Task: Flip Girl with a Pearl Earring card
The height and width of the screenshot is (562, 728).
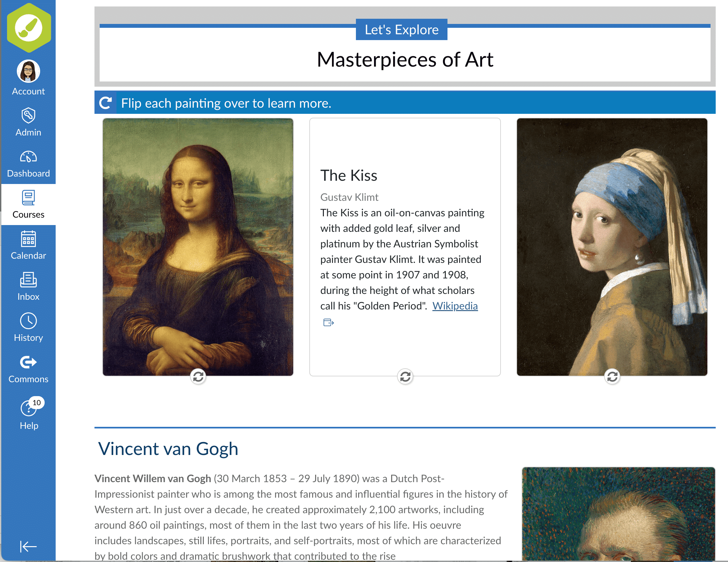Action: tap(612, 377)
